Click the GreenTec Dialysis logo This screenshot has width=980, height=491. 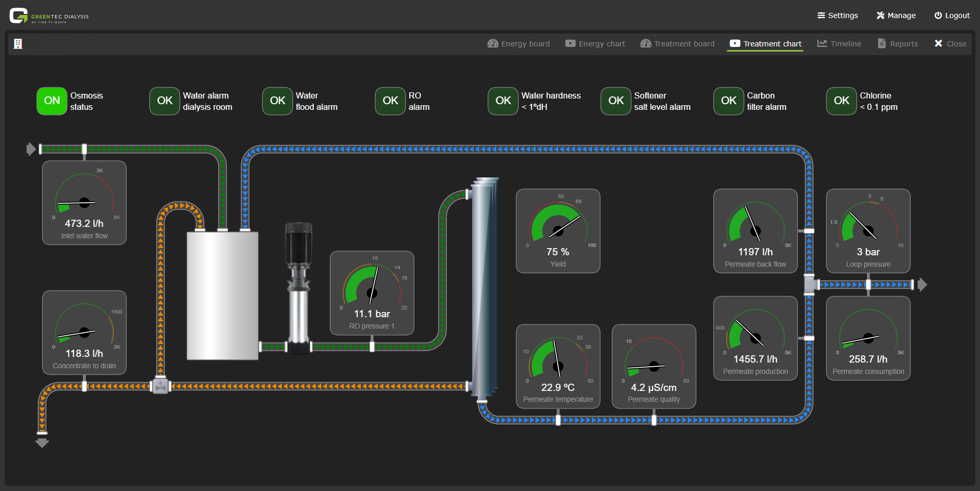(x=49, y=16)
